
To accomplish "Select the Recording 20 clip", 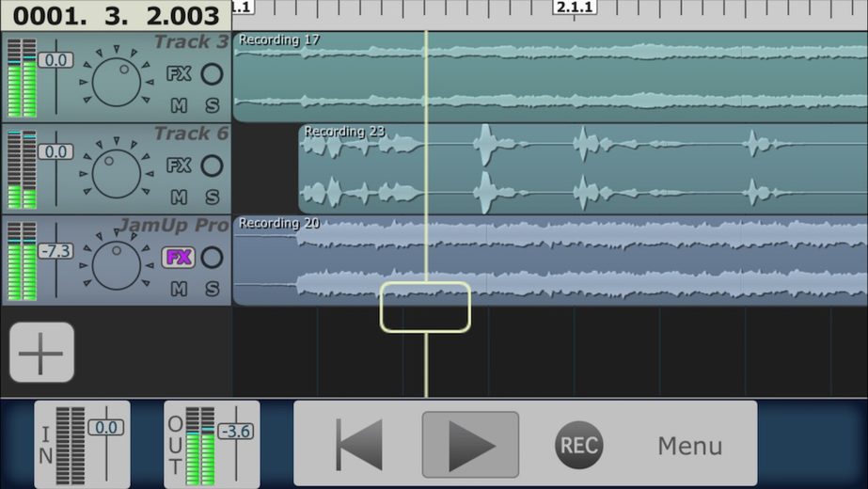I will pyautogui.click(x=550, y=260).
